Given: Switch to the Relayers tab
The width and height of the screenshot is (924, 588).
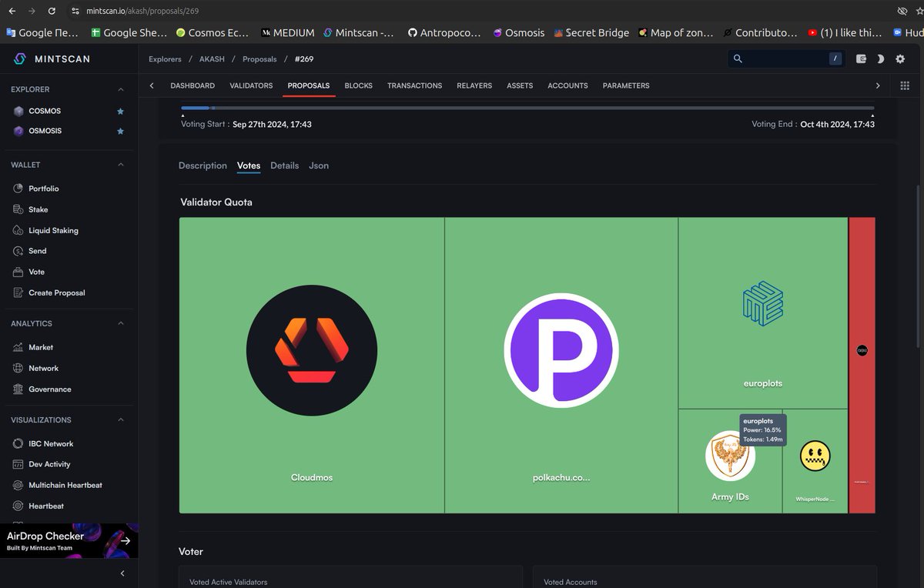Looking at the screenshot, I should coord(474,85).
